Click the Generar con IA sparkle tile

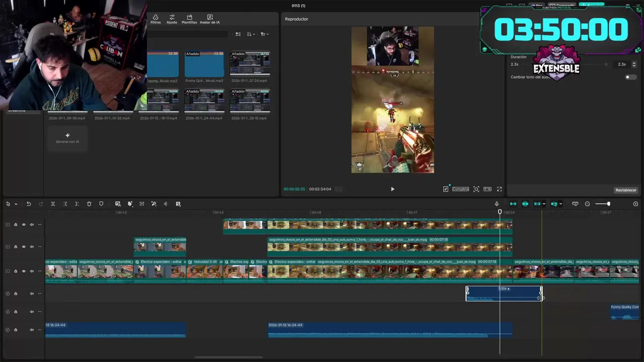coord(67,137)
